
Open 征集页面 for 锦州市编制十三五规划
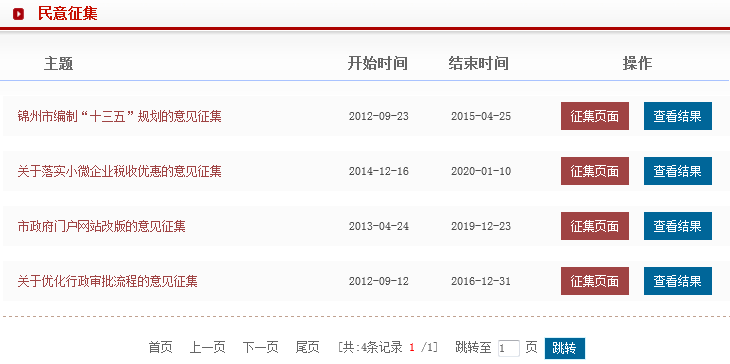(x=595, y=116)
